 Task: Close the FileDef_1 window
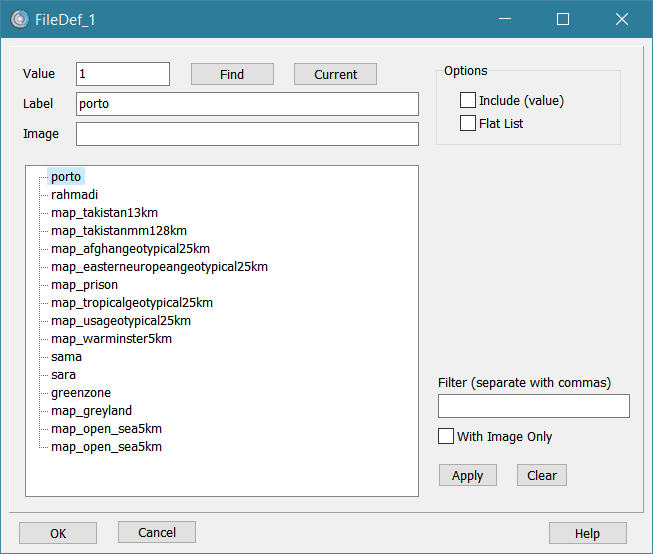pyautogui.click(x=621, y=19)
